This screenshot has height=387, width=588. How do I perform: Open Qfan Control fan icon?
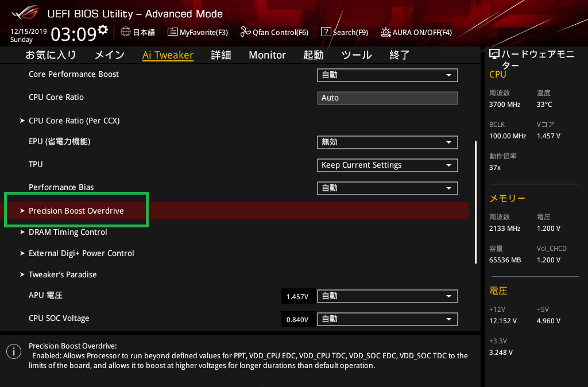[245, 32]
